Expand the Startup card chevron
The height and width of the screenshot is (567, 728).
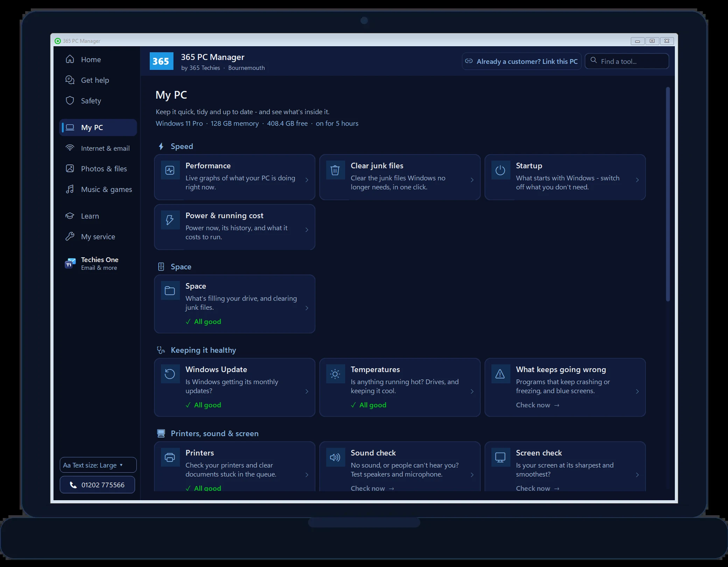[x=637, y=180]
